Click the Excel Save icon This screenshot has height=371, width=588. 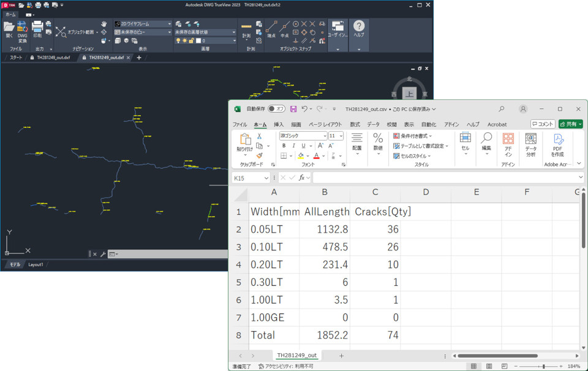click(x=293, y=109)
